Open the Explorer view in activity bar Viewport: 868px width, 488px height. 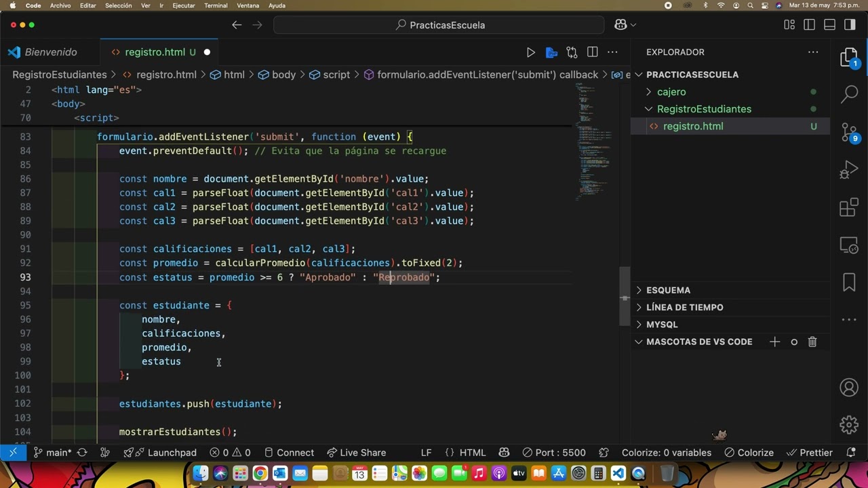[849, 58]
